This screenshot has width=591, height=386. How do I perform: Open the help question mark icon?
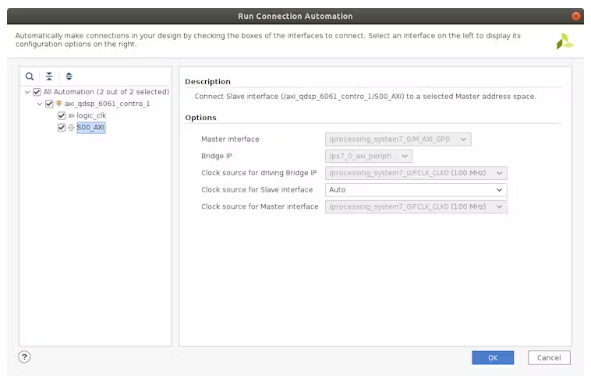click(x=24, y=357)
